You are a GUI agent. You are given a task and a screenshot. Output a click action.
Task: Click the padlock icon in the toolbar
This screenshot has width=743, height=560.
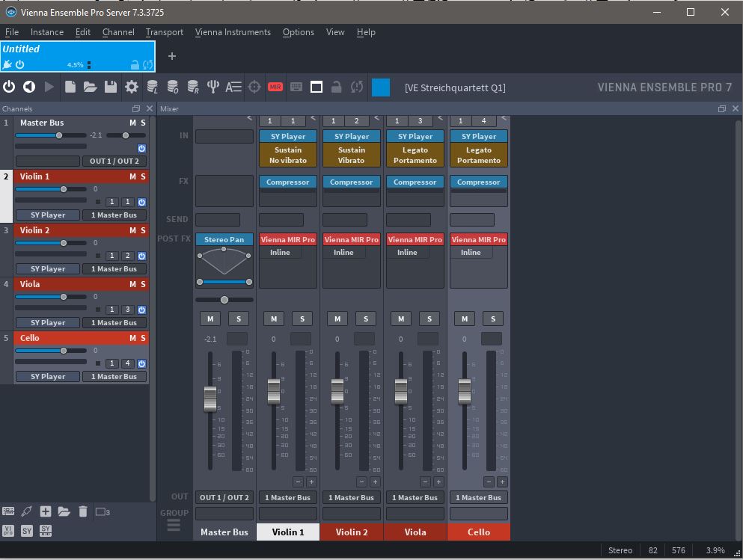pyautogui.click(x=337, y=87)
